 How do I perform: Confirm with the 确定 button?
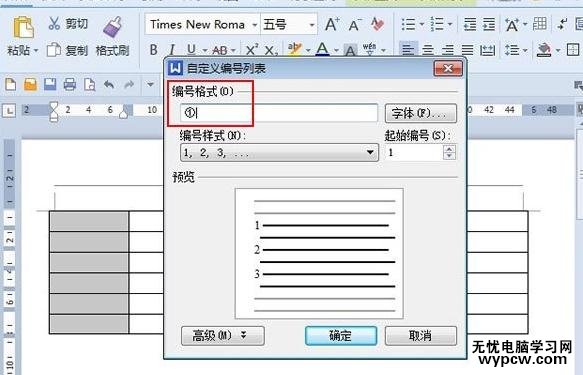(x=341, y=336)
